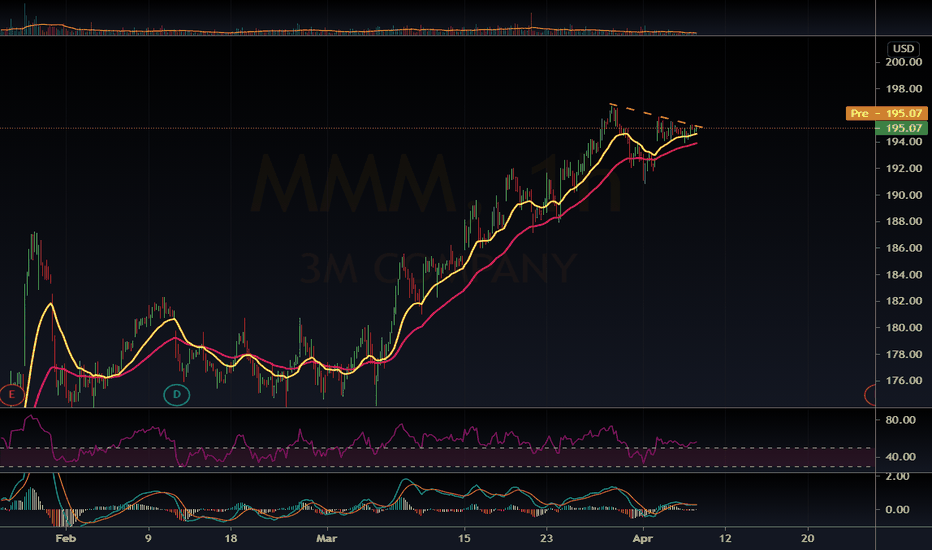This screenshot has height=550, width=932.
Task: Click the 23 date axis label
Action: (546, 538)
